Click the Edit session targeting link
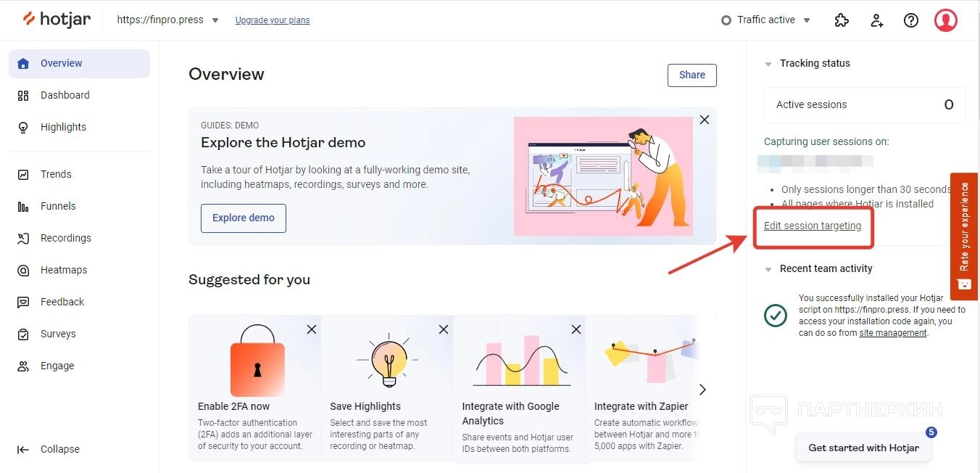Screen dimensions: 980x473 (813, 226)
